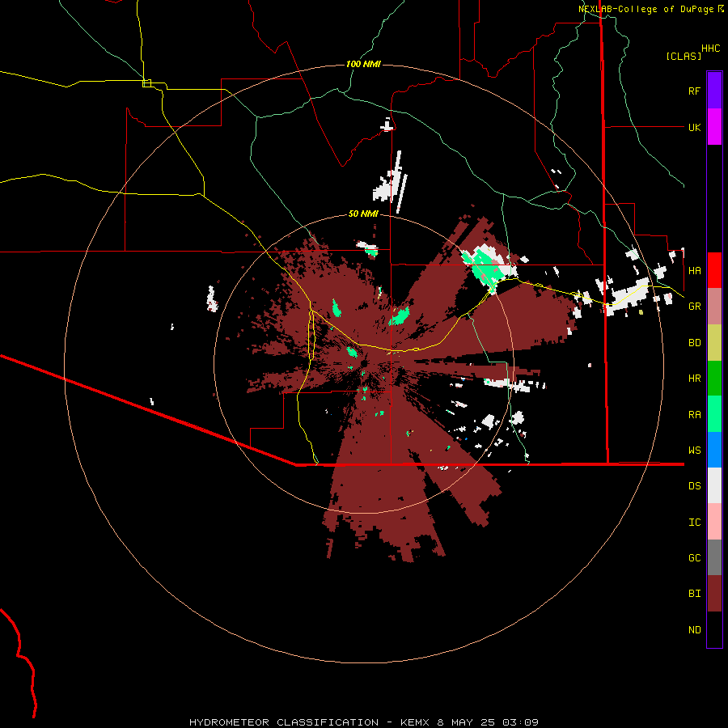Click the 50 NMI range ring label
The image size is (728, 728).
point(363,214)
